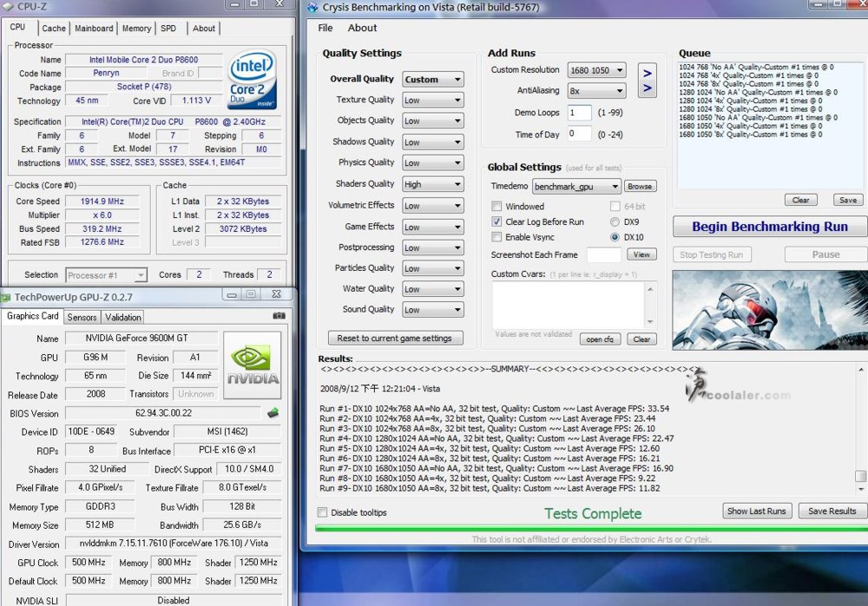
Task: Open the Custom Resolution dropdown
Action: pos(597,70)
